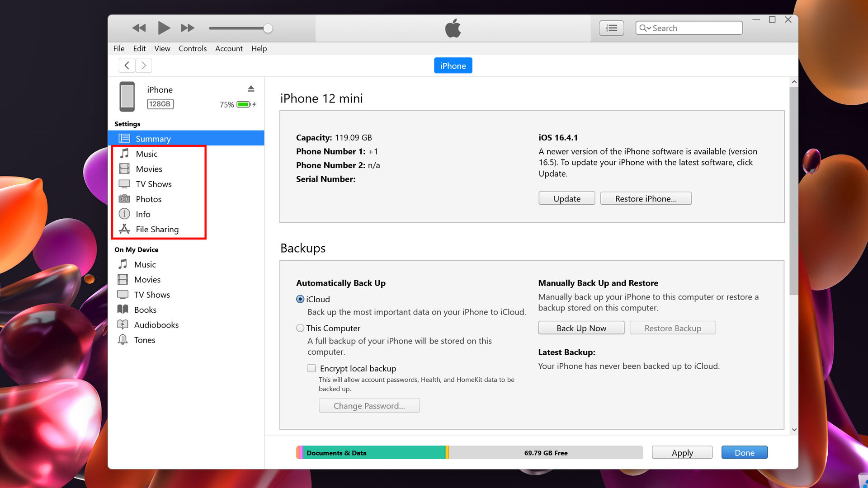Click Movies icon under On My Device
This screenshot has height=488, width=868.
(x=123, y=279)
